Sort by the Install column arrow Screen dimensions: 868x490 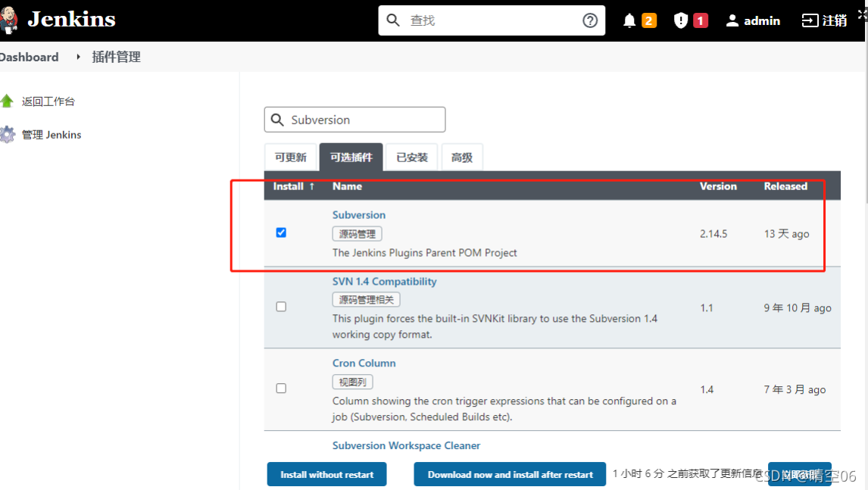pos(312,186)
